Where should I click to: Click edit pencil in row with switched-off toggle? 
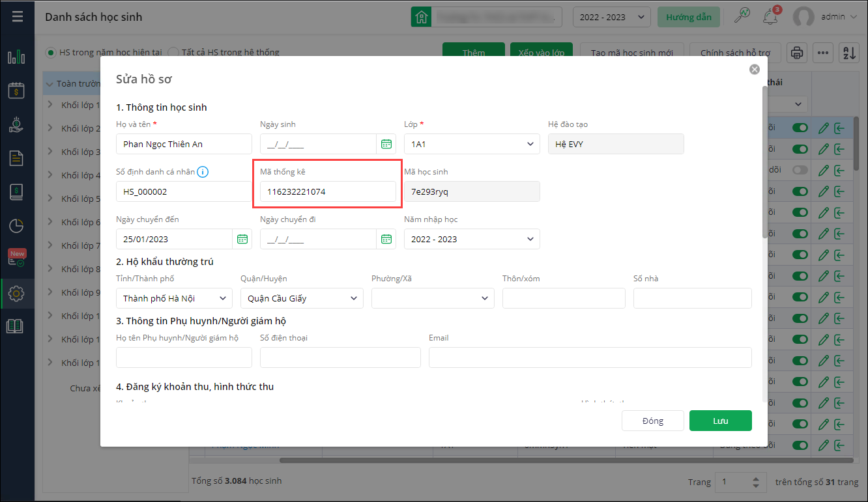click(x=824, y=170)
